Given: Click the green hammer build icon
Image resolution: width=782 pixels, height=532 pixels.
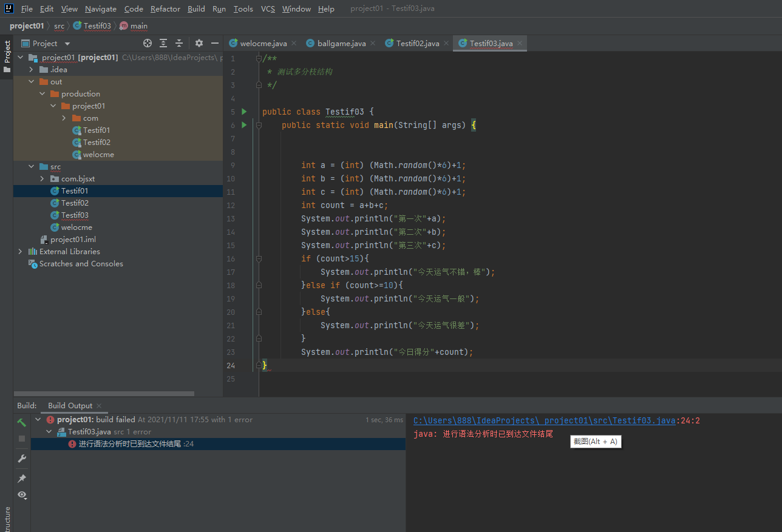Looking at the screenshot, I should pos(22,422).
